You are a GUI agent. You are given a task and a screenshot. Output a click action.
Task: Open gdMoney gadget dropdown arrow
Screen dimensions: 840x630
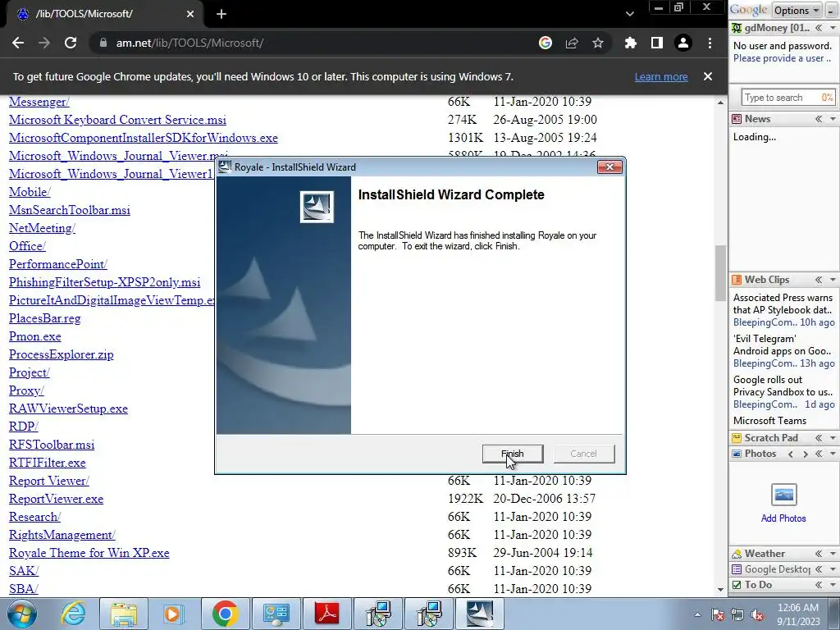point(833,28)
